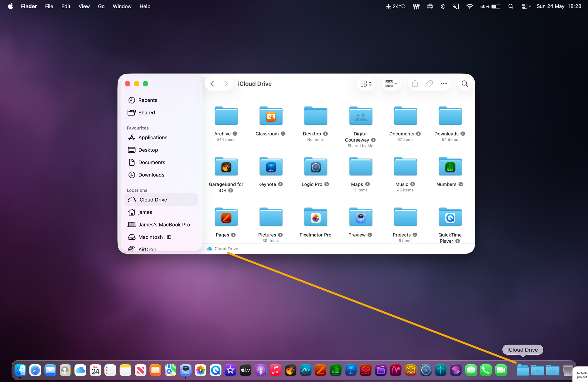Open the Bluetooth menu bar icon
Viewport: 588px width, 382px height.
coord(443,6)
